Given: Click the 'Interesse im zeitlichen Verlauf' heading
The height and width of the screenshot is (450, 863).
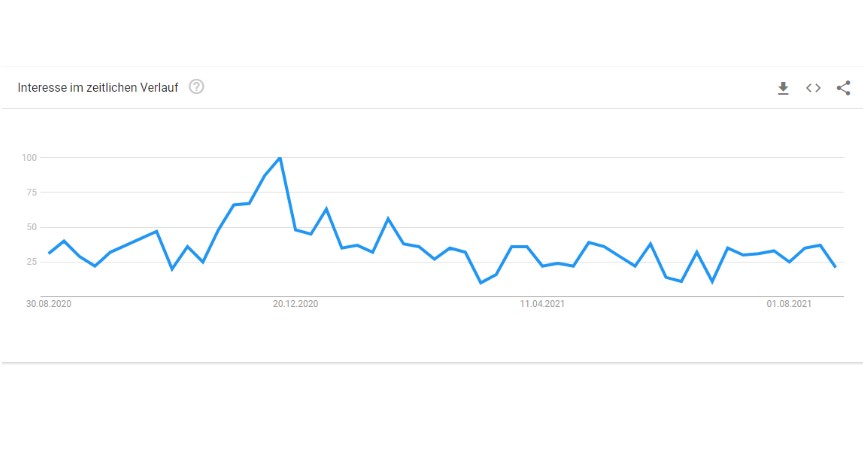Looking at the screenshot, I should click(x=98, y=88).
